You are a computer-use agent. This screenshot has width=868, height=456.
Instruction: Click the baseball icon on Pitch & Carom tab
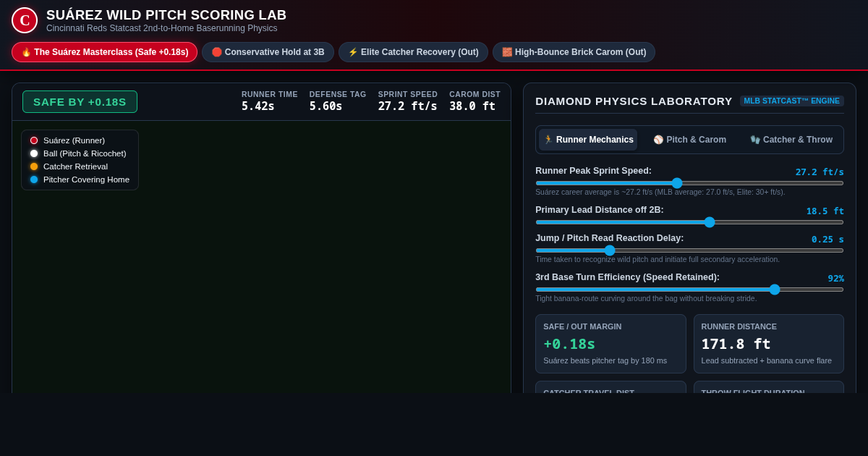[658, 140]
